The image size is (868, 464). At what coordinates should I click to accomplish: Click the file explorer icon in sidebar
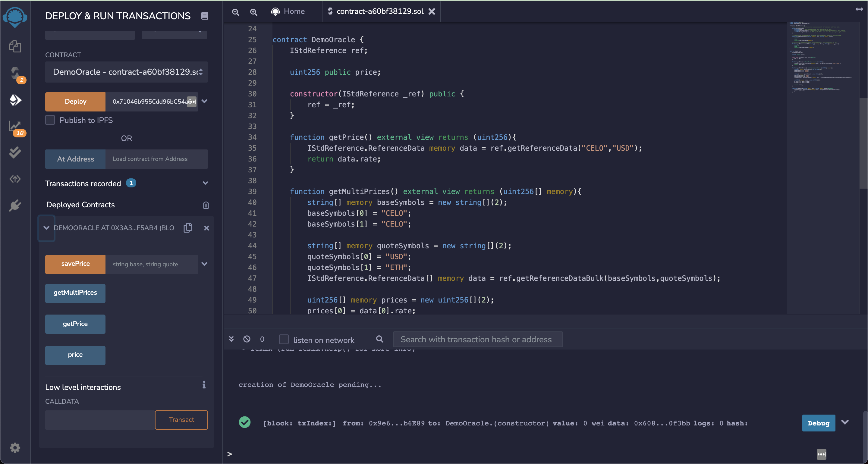15,46
